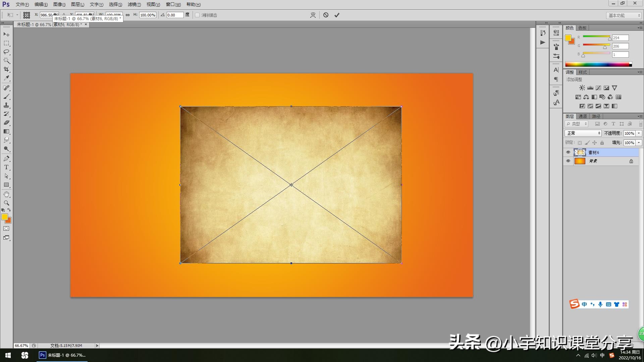Open the 正常 blend mode dropdown

click(583, 133)
